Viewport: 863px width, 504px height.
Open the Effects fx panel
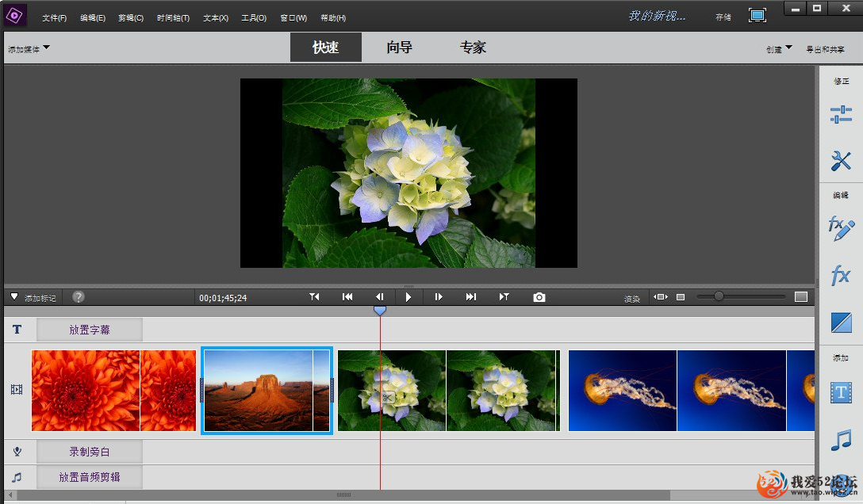pyautogui.click(x=841, y=275)
